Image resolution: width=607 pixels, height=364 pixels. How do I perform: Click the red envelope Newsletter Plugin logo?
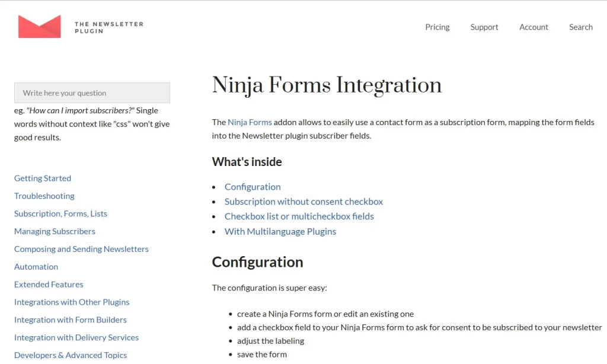click(x=40, y=26)
